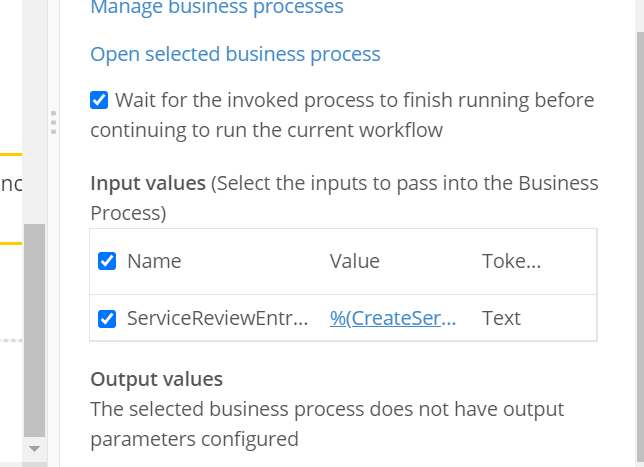The image size is (644, 467).
Task: Click the Output values heading
Action: tap(156, 379)
